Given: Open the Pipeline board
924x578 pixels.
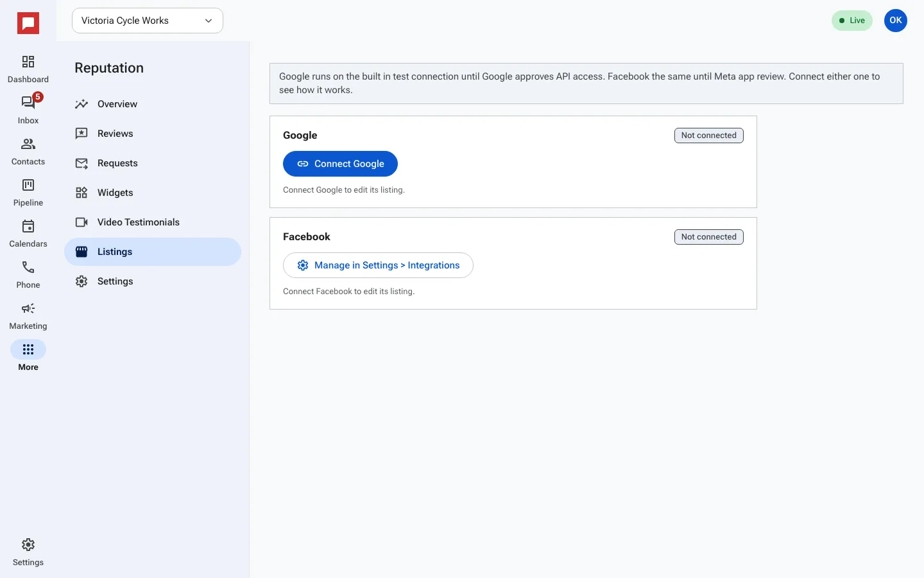Looking at the screenshot, I should coord(28,193).
